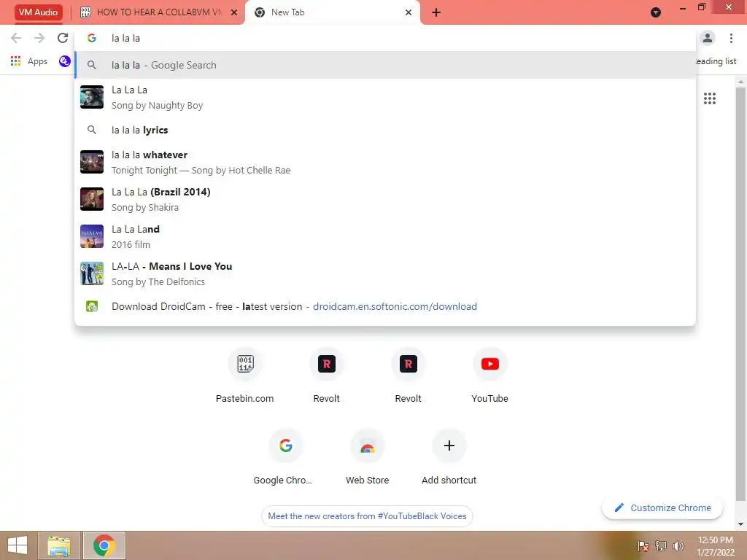Open the Web Store shortcut
747x560 pixels.
pyautogui.click(x=368, y=458)
